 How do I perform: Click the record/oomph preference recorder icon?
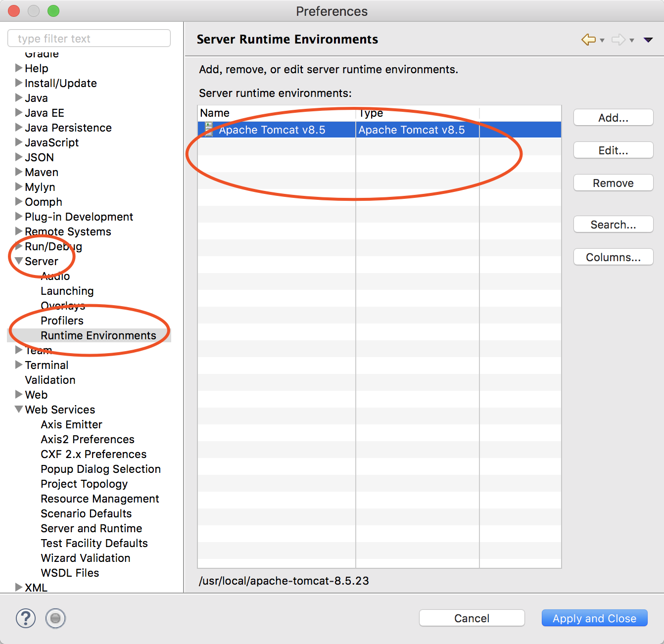(55, 618)
